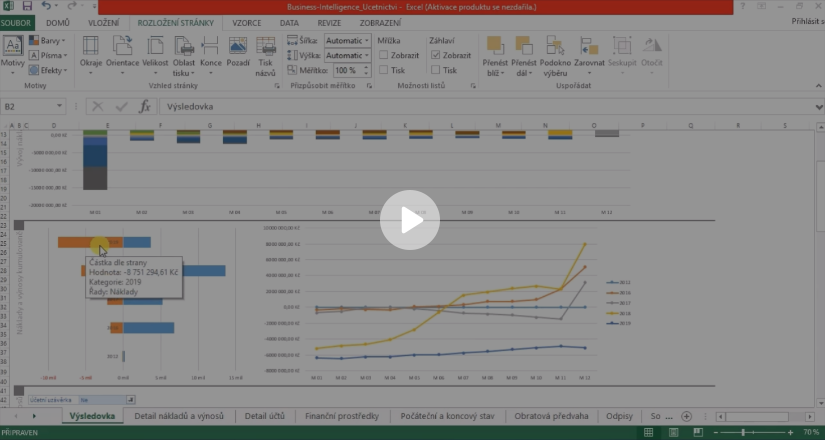Screen dimensions: 825x440
Task: Click the Enter checkmark in formula bar
Action: pyautogui.click(x=122, y=106)
